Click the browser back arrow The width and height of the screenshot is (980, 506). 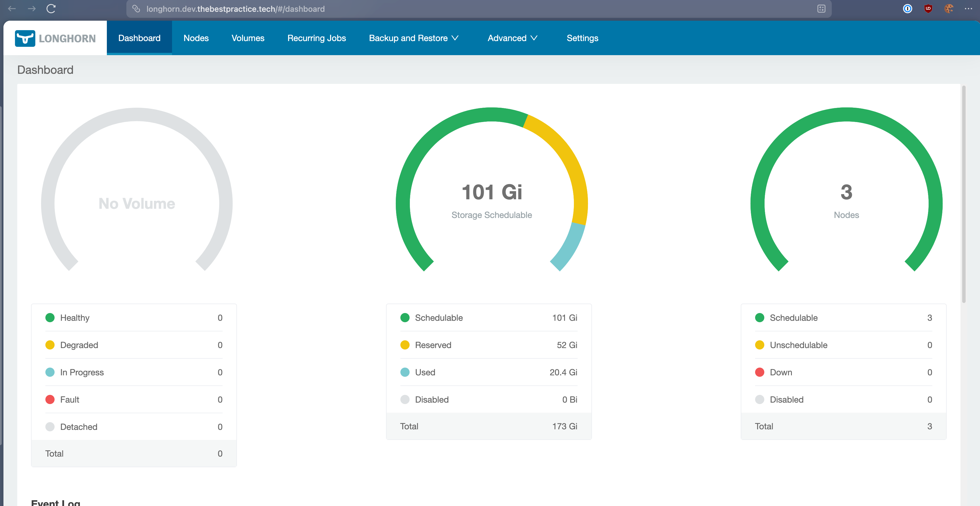pyautogui.click(x=12, y=9)
